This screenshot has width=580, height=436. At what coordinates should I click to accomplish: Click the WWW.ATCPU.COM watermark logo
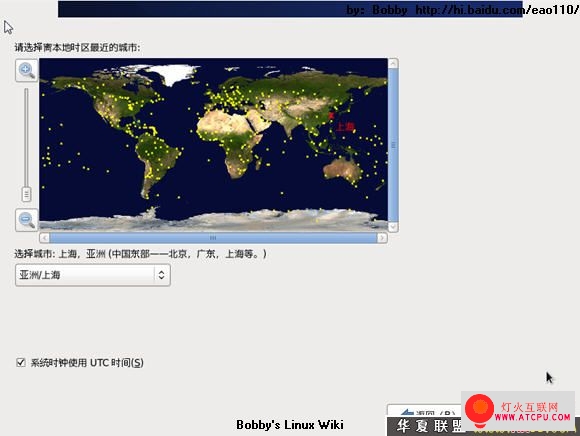pos(518,411)
